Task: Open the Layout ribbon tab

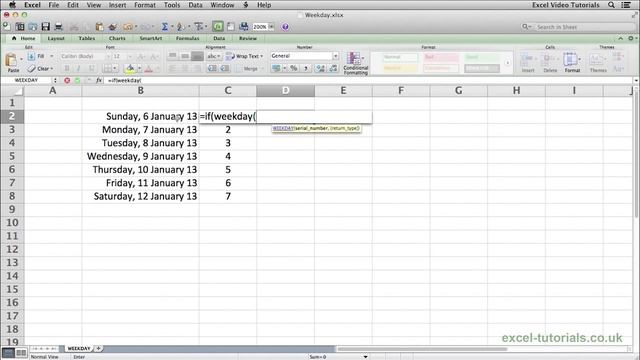Action: (56, 38)
